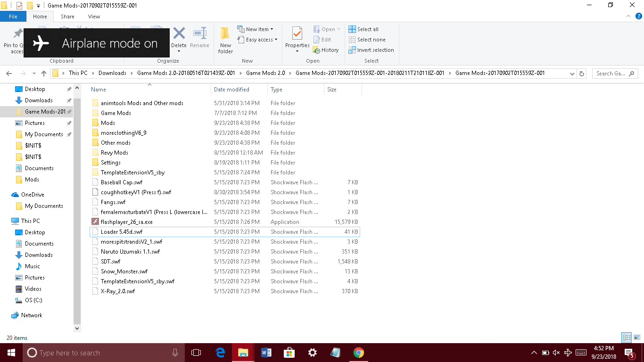Open History in the ribbon
This screenshot has height=362, width=644.
click(326, 50)
